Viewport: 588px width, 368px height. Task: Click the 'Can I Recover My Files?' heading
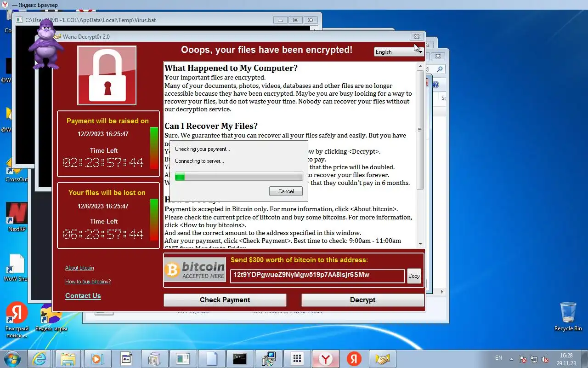211,126
